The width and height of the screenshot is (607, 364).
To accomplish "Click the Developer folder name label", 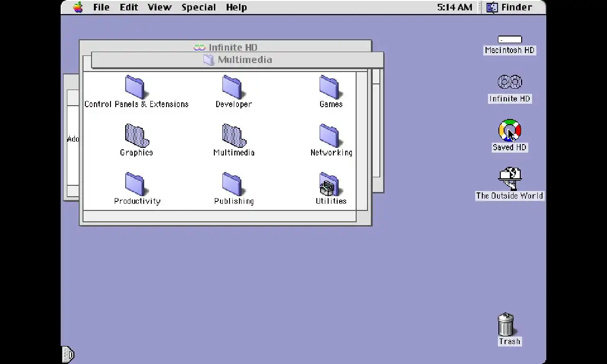I will pos(234,104).
